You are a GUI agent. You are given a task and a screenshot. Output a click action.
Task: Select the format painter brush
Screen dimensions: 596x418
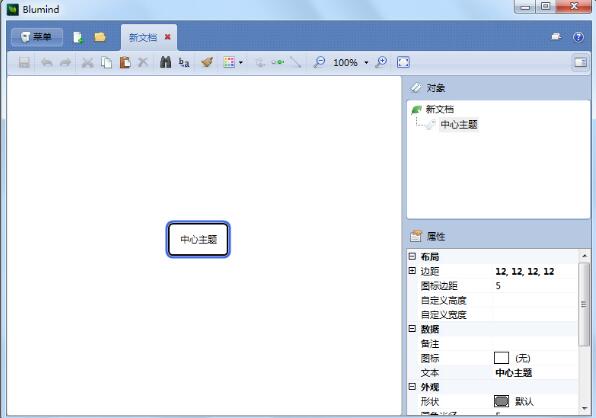[x=207, y=62]
